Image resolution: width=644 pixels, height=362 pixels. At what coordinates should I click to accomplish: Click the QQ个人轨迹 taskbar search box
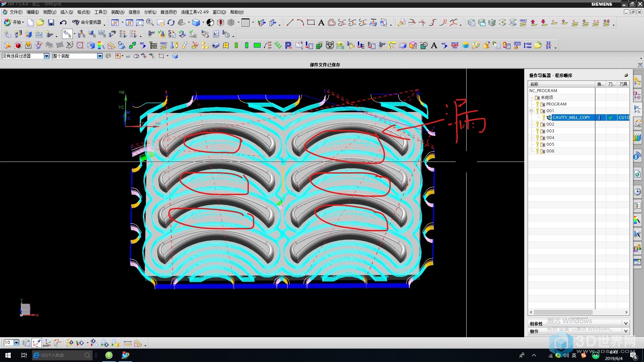tap(62, 355)
